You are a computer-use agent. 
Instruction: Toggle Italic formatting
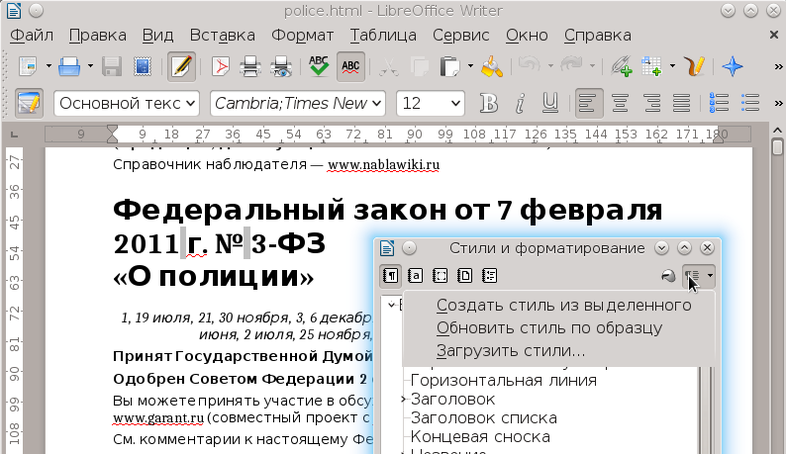tap(520, 103)
